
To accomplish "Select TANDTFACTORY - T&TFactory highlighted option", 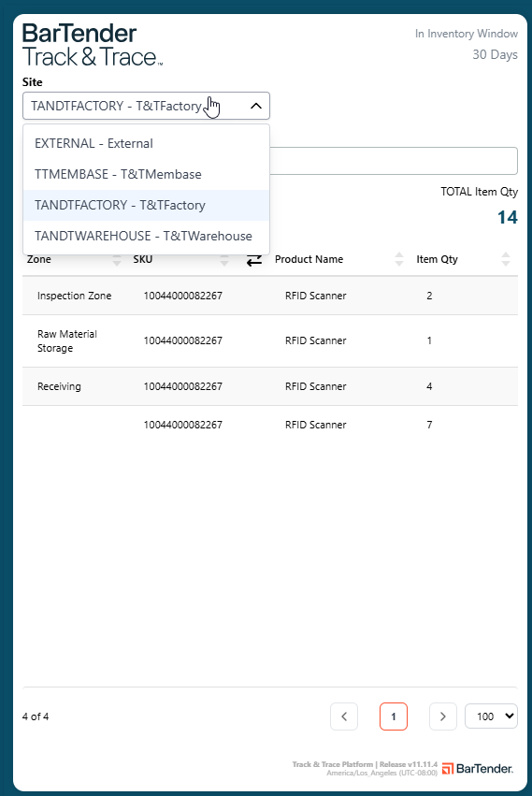I will pyautogui.click(x=146, y=205).
